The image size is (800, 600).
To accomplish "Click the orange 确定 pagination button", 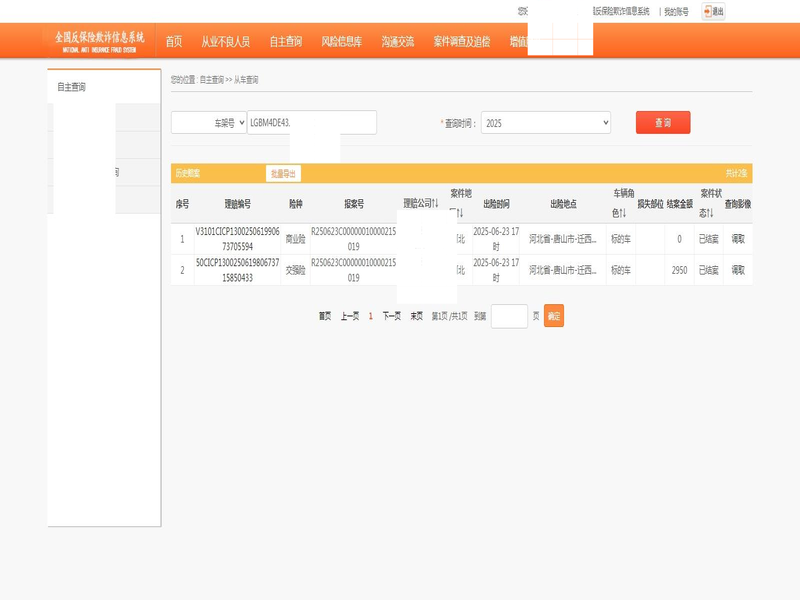I will pos(554,316).
